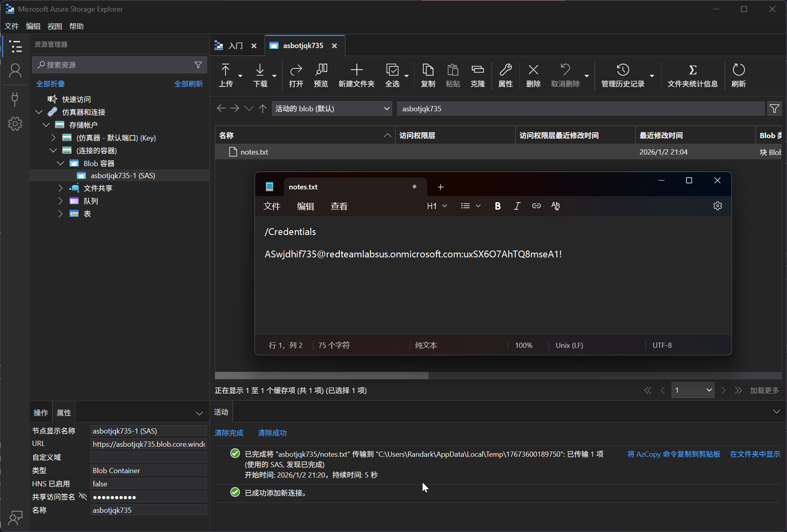Click the horizontal scrollbar under file list
Screen dimensions: 787x532
pos(322,375)
